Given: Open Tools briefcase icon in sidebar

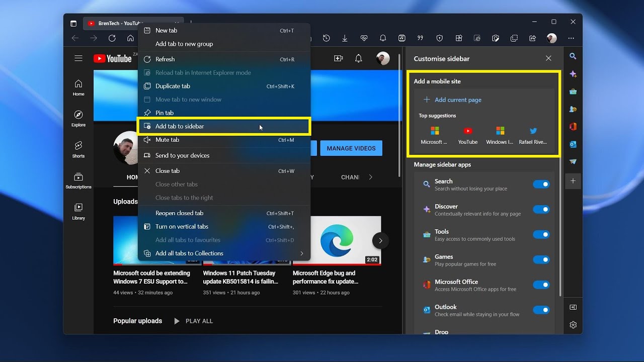Looking at the screenshot, I should pyautogui.click(x=573, y=92).
